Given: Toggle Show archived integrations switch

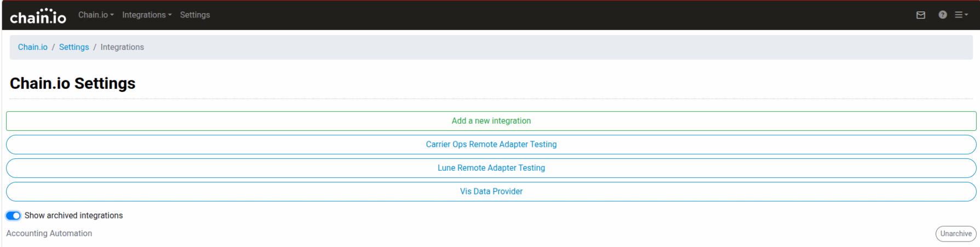Looking at the screenshot, I should click(x=13, y=216).
